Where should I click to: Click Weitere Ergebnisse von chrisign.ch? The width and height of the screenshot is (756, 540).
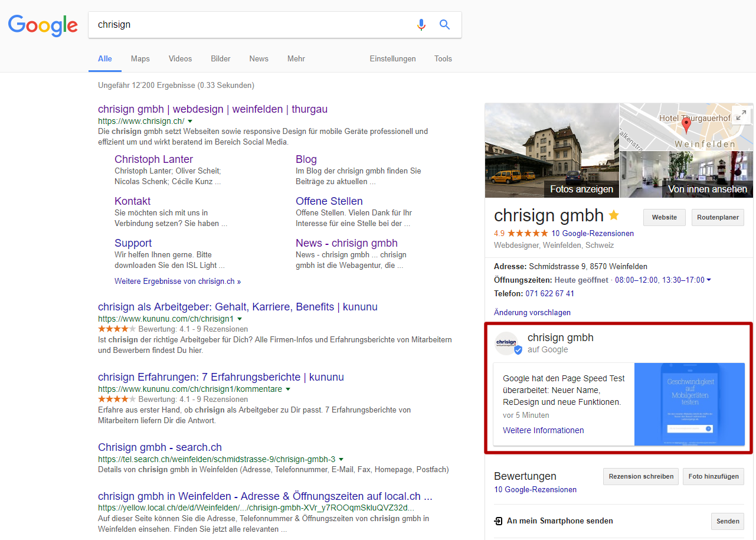178,282
